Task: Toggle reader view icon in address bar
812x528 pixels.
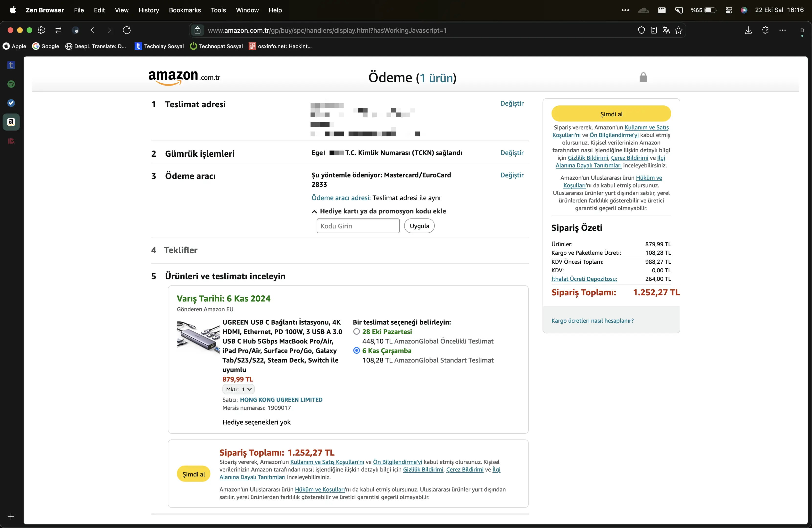Action: pos(654,30)
